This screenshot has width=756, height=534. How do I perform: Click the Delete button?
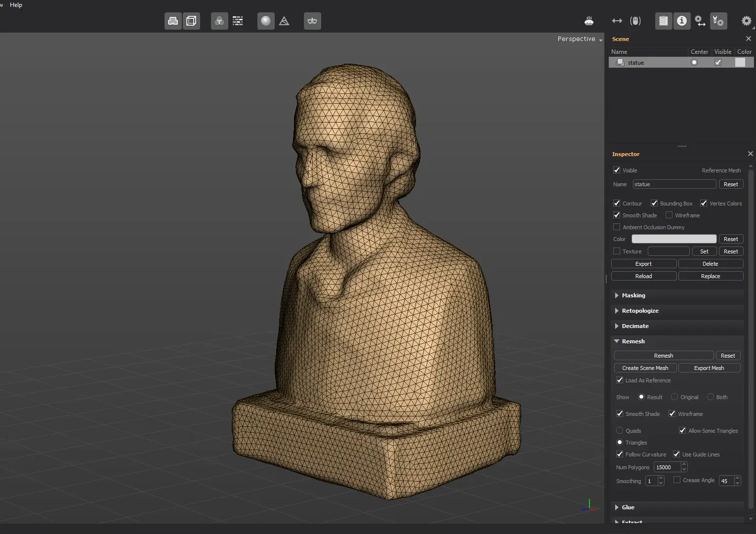pyautogui.click(x=711, y=263)
